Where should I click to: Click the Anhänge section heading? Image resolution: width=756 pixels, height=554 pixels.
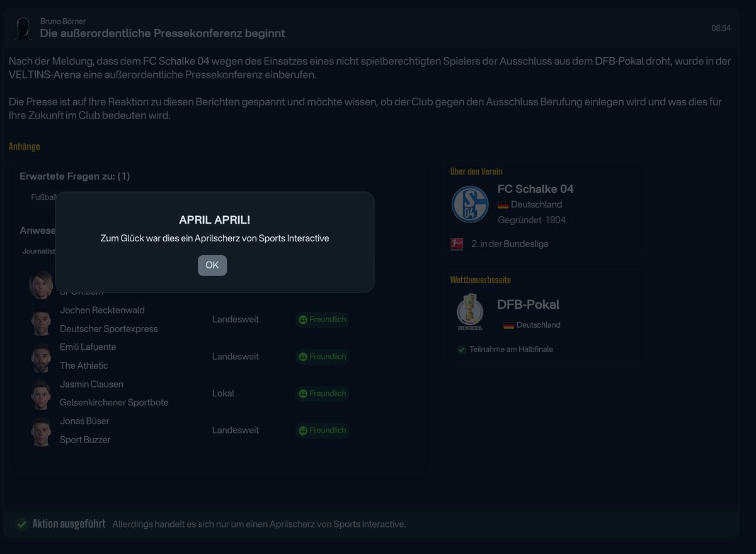coord(25,146)
